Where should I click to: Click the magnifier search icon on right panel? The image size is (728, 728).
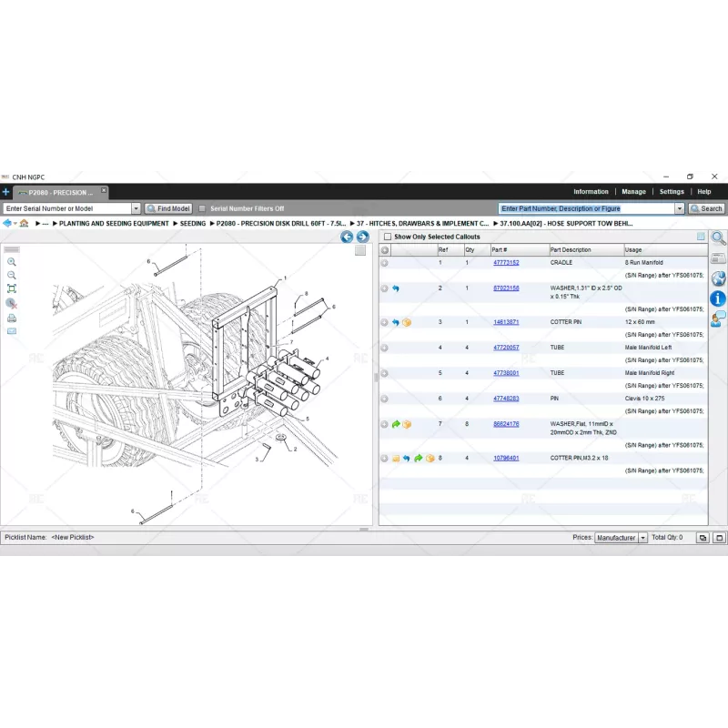(717, 237)
